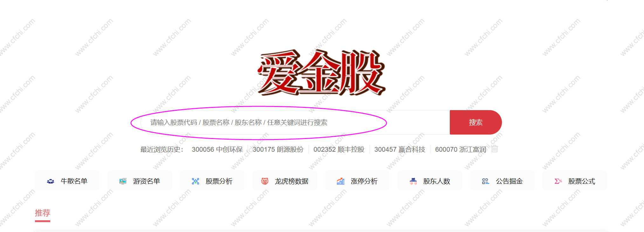Open history item 600070 浙江富润

click(x=461, y=149)
